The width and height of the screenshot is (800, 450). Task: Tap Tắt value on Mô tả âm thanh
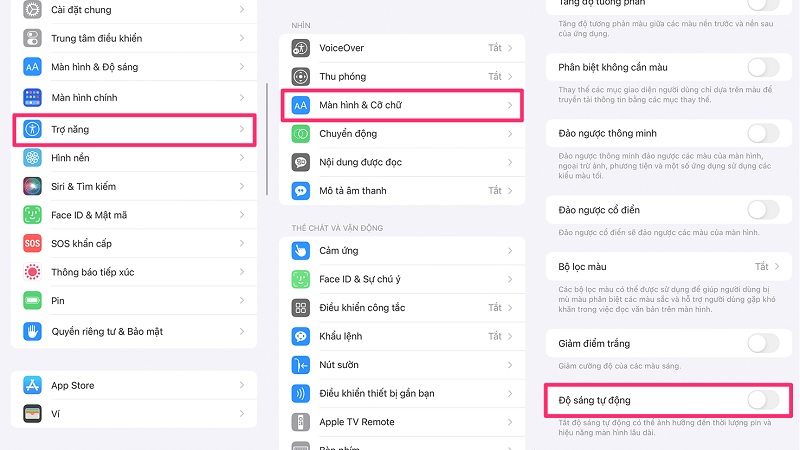point(494,191)
